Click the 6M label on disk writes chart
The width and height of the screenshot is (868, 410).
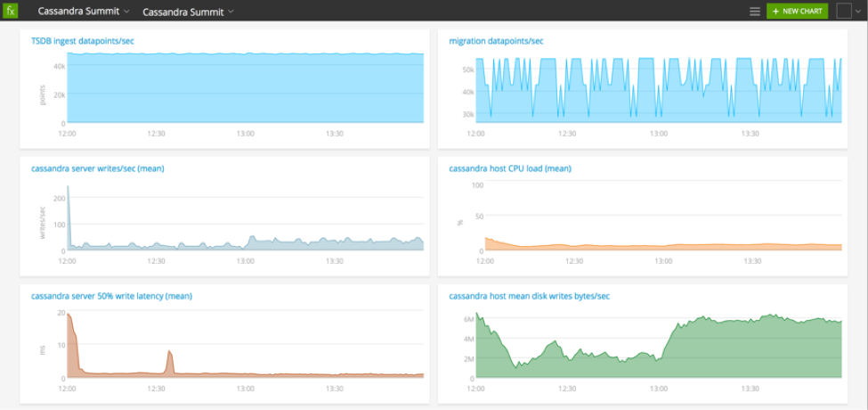click(469, 319)
